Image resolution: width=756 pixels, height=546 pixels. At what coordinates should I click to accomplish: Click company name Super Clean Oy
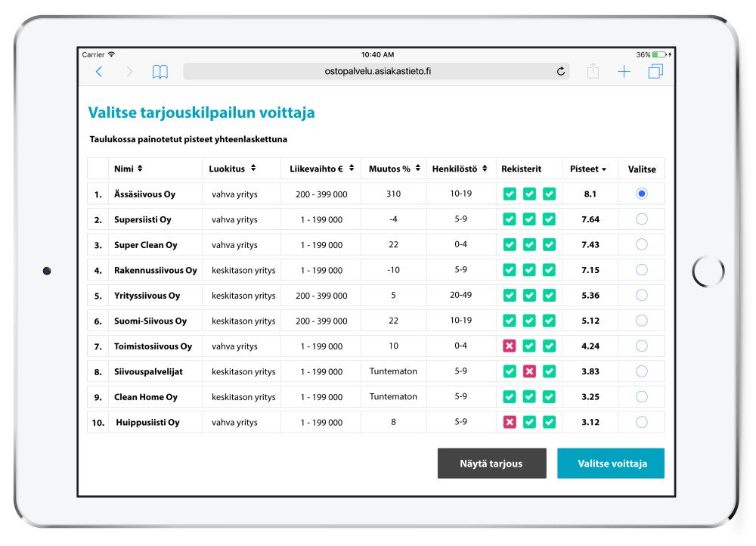[146, 245]
